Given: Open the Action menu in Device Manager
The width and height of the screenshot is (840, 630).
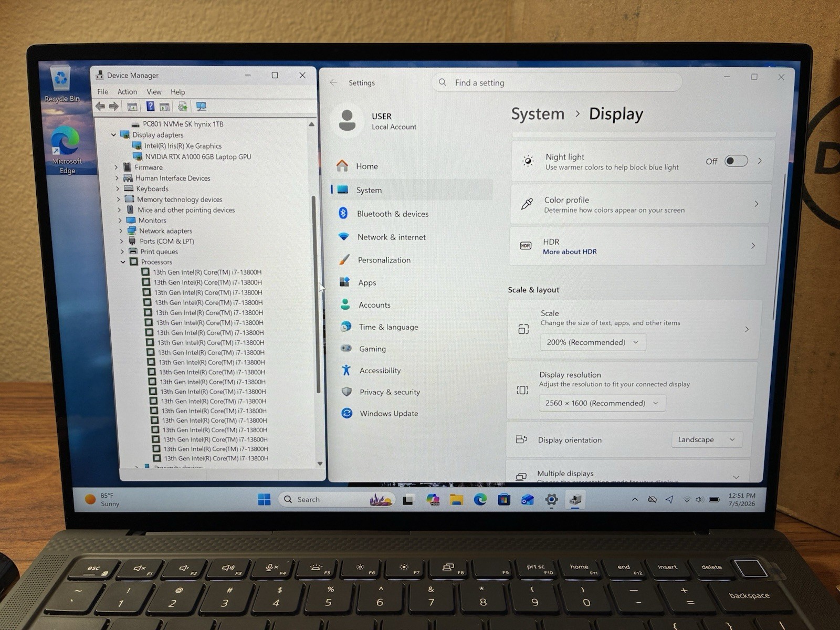Looking at the screenshot, I should pyautogui.click(x=127, y=92).
